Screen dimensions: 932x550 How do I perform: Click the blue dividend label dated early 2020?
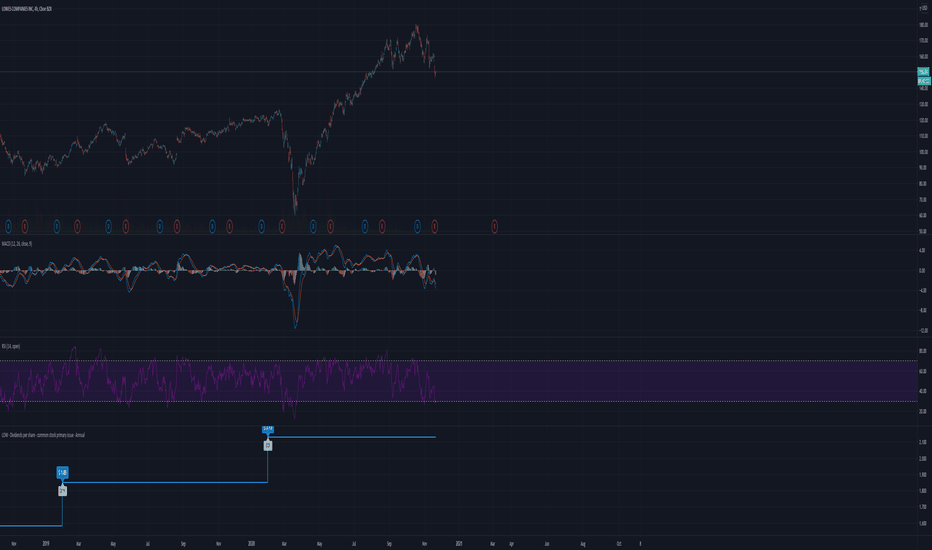pyautogui.click(x=268, y=429)
